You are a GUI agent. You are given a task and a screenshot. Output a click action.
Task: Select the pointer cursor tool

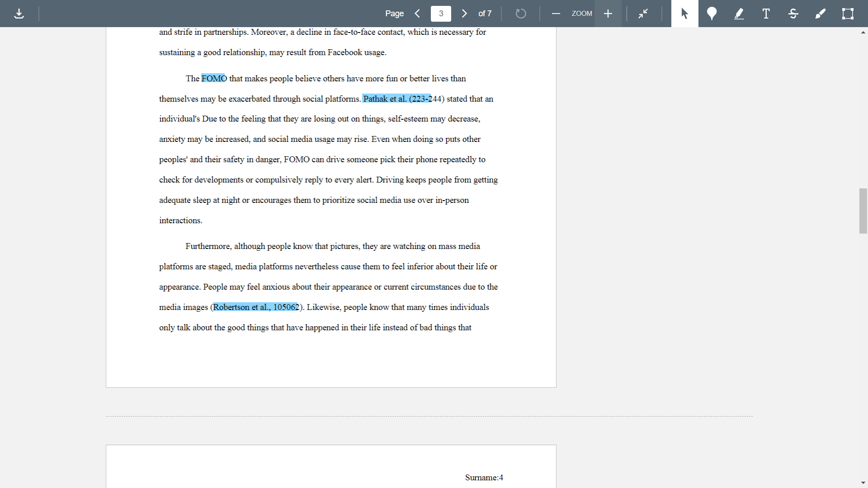click(x=684, y=14)
